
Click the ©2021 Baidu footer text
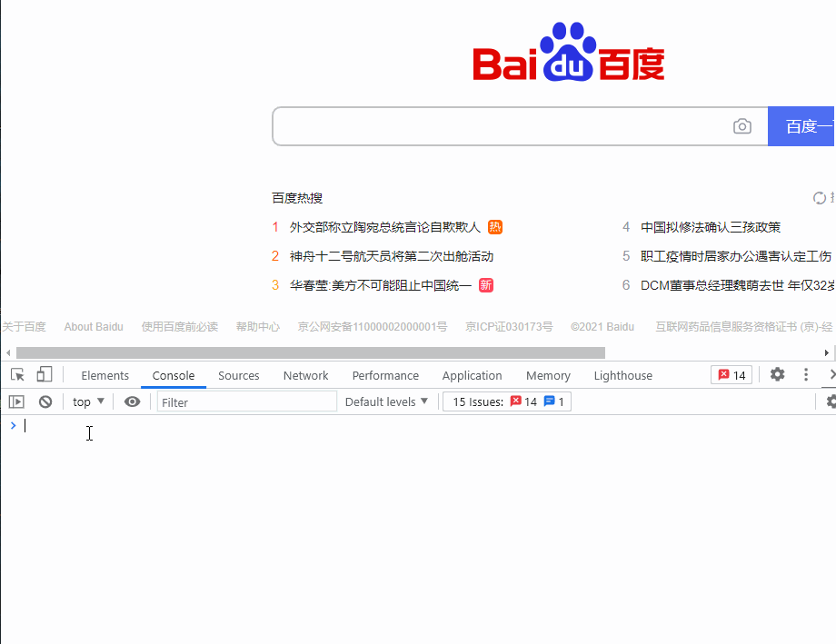(602, 326)
